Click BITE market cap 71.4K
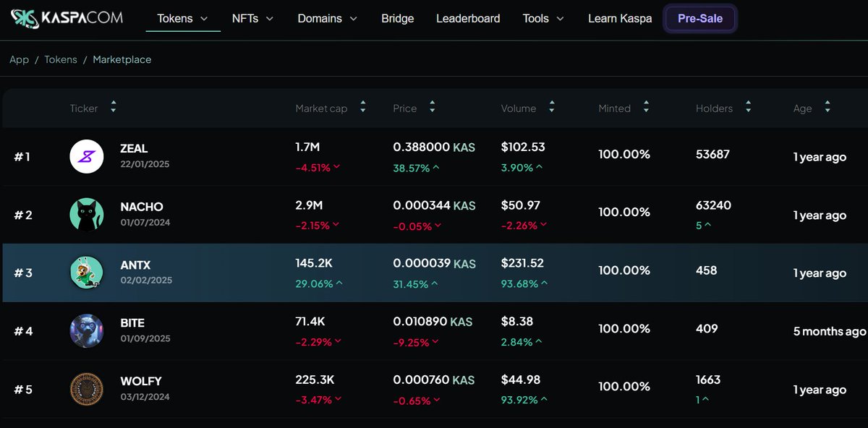868x428 pixels. tap(310, 322)
